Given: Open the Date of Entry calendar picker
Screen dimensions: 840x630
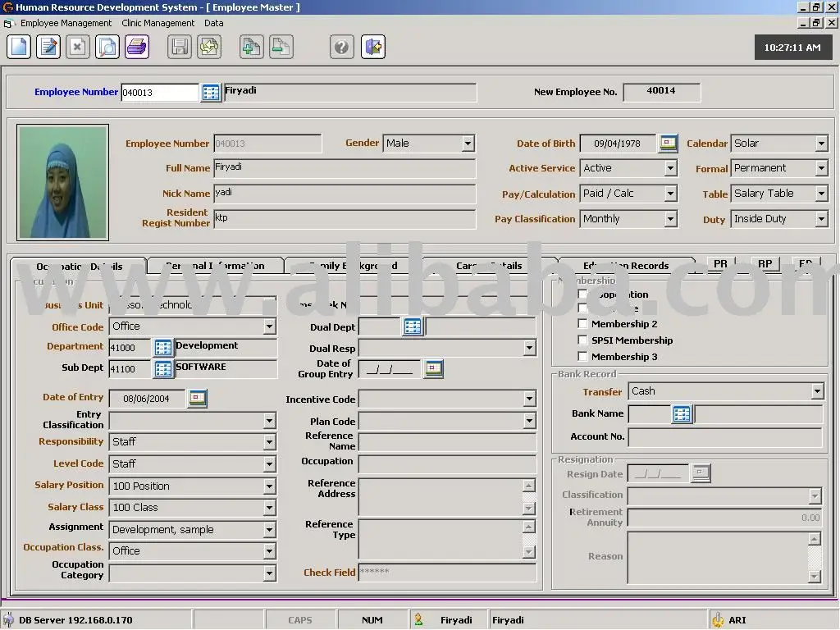Looking at the screenshot, I should [x=197, y=399].
